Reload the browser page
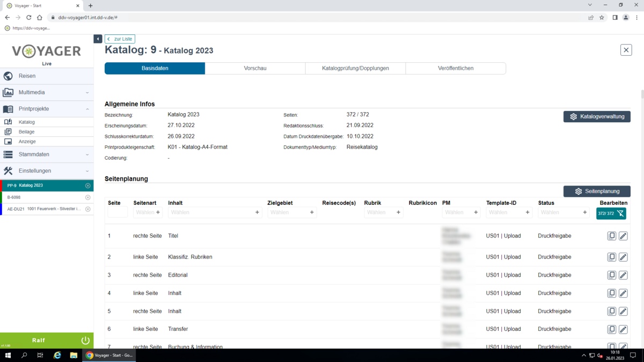Screen dimensions: 644x362 click(x=28, y=18)
